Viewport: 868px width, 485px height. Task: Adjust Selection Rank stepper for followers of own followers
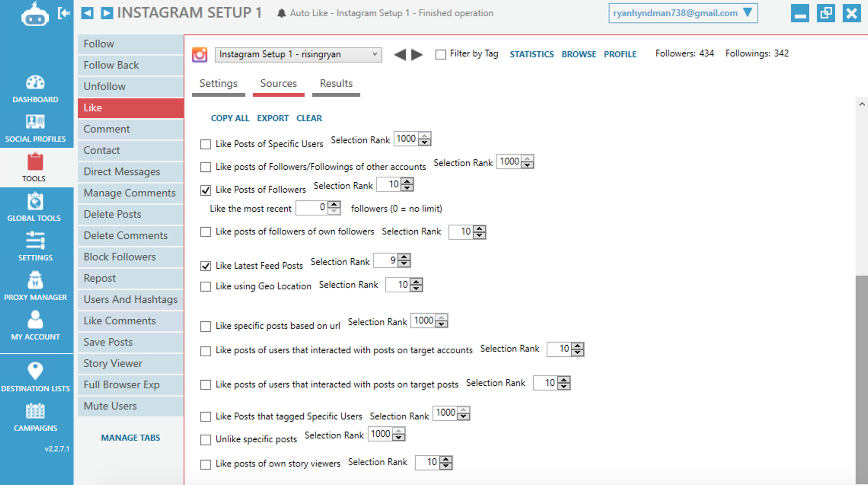479,232
